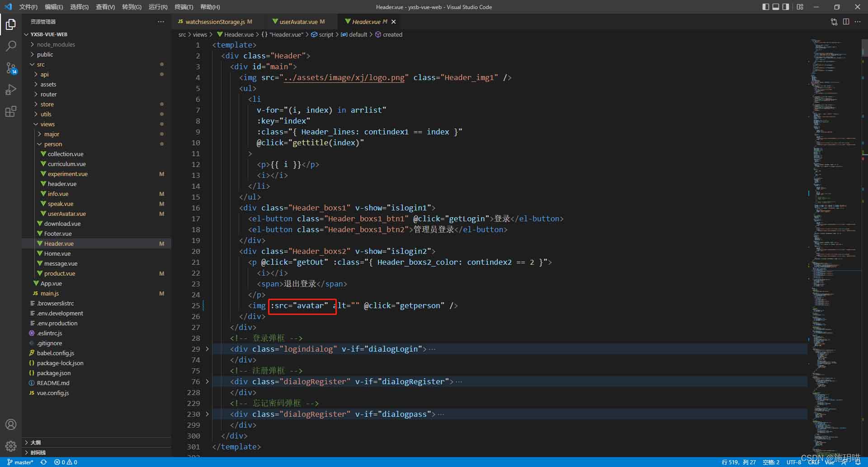Open the Run and Debug view
Image resolution: width=868 pixels, height=467 pixels.
click(x=11, y=90)
